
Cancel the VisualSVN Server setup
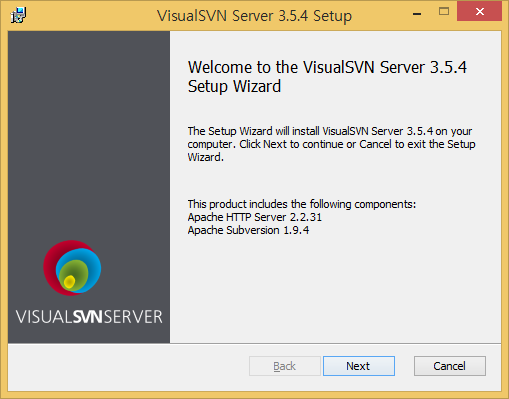pyautogui.click(x=450, y=366)
